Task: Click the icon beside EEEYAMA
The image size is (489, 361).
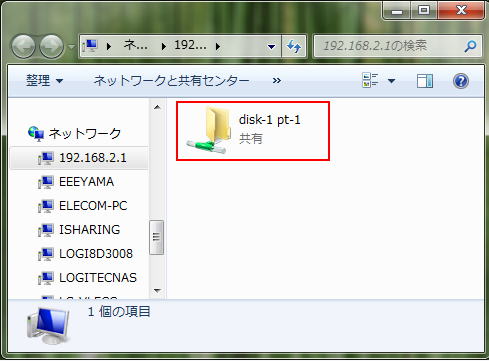Action: (46, 182)
